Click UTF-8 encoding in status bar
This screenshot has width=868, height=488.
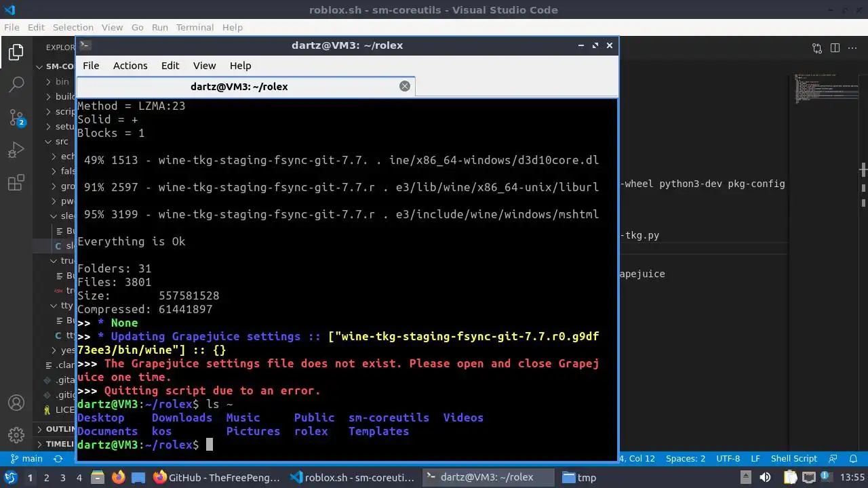[728, 459]
